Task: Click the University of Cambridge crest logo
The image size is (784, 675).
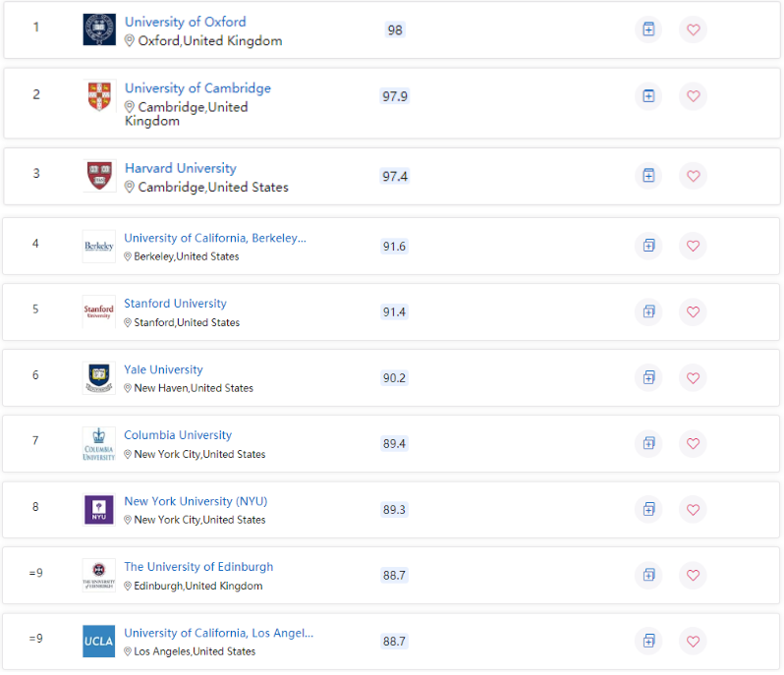Action: (x=99, y=95)
